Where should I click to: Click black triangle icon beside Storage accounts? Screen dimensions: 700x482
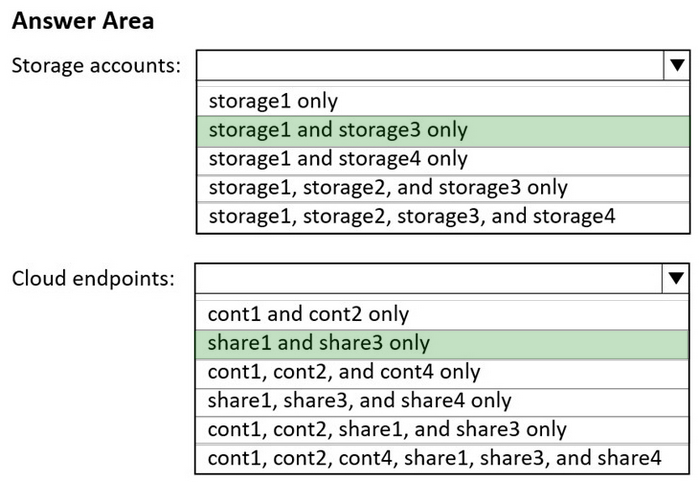click(677, 66)
